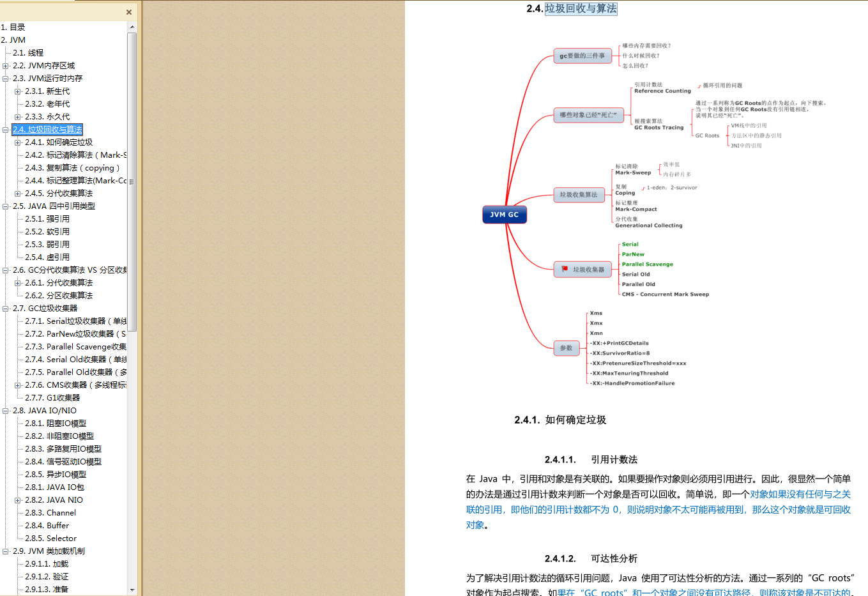868x596 pixels.
Task: Collapse the "2.3. JVM运行时内存" bookmark node
Action: 6,78
